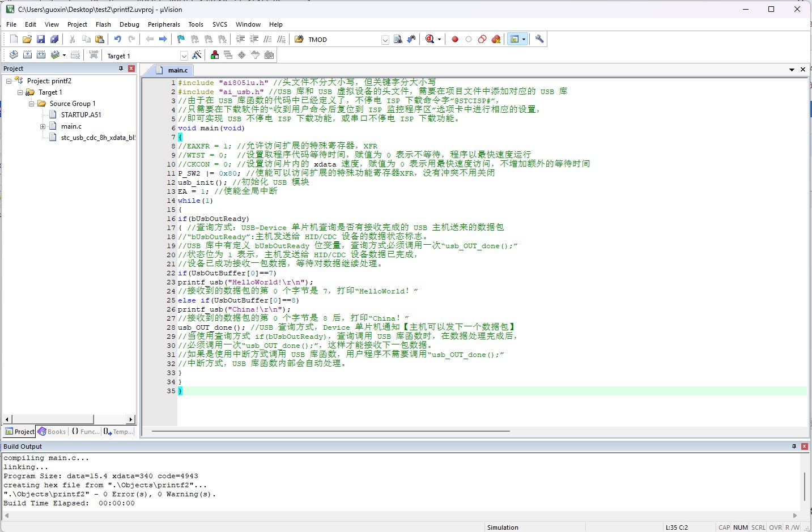Open Find in Files icon beside TMOD

299,39
